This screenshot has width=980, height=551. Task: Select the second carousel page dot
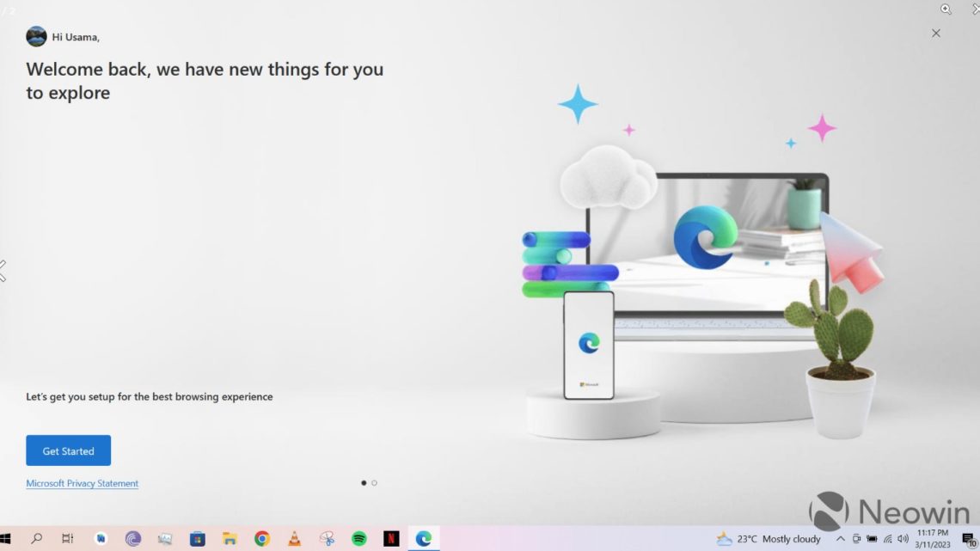[x=376, y=482]
